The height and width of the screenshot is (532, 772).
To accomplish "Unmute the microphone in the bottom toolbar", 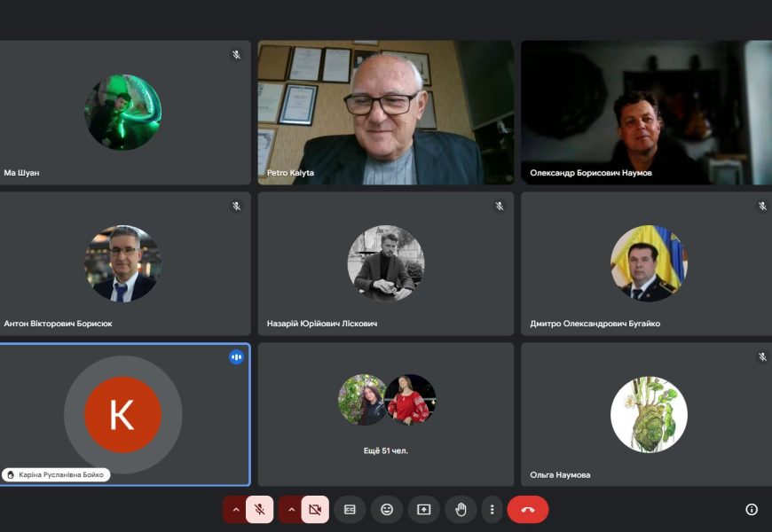I will 259,510.
